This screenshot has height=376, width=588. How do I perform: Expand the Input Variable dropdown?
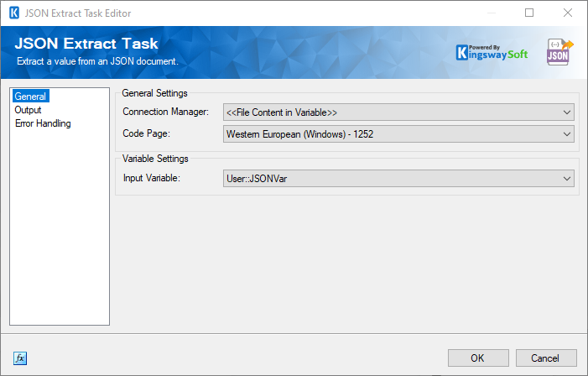coord(567,178)
